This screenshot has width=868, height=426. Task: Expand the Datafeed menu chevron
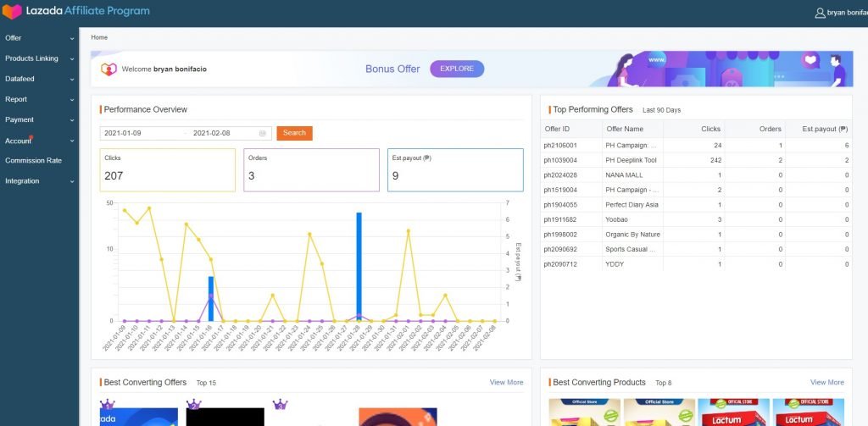click(72, 80)
